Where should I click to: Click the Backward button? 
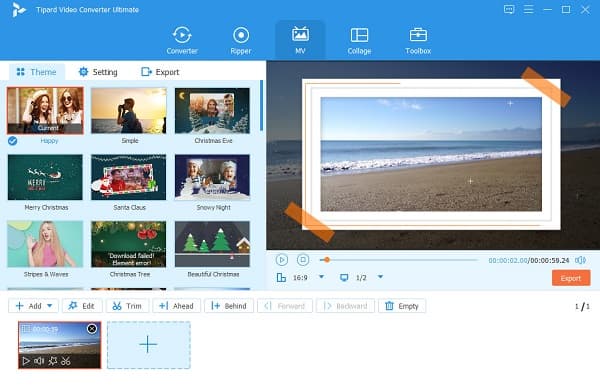click(x=345, y=306)
